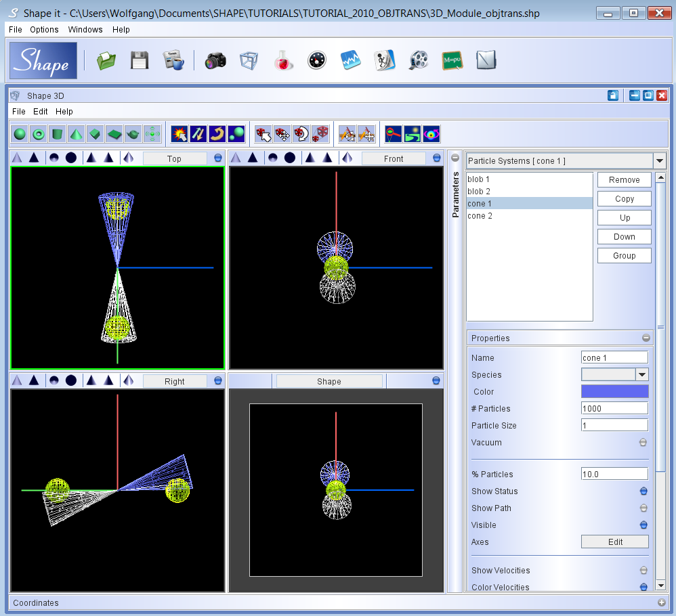Click the blue dot toggle in Top view header
The width and height of the screenshot is (676, 616).
point(218,158)
